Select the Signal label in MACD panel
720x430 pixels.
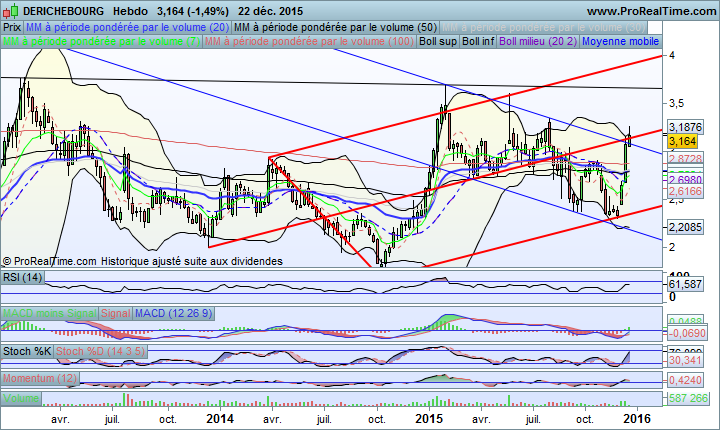[x=116, y=313]
